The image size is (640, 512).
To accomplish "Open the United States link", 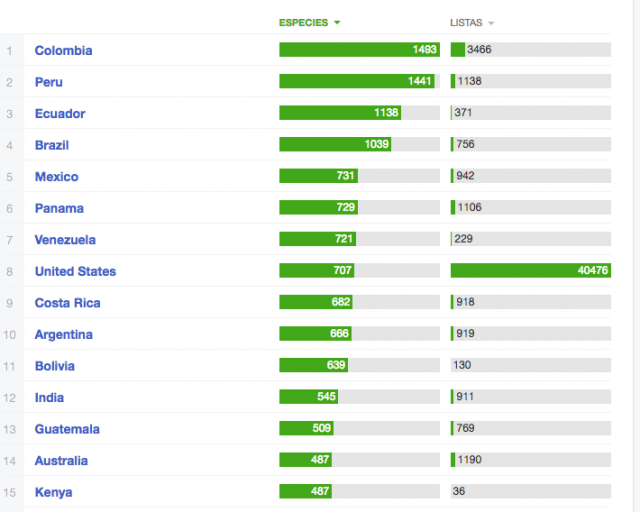I will click(75, 271).
